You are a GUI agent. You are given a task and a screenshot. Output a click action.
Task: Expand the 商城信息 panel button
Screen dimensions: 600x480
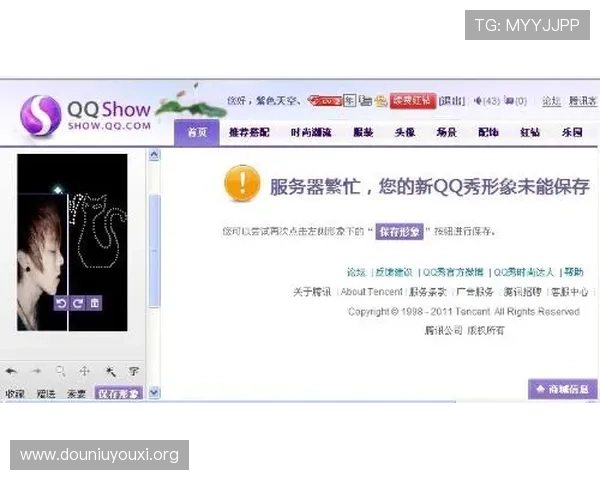tap(562, 389)
